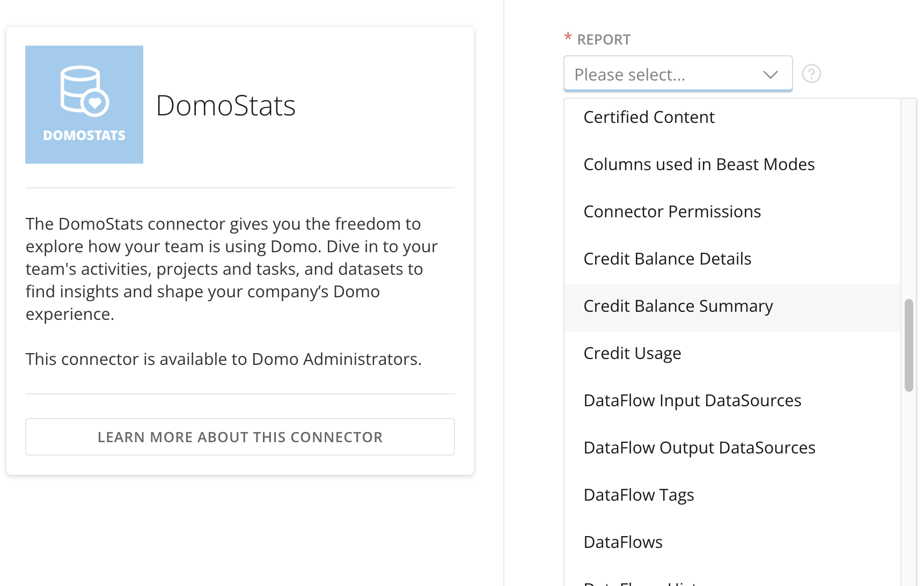Expand the report selection list
This screenshot has width=924, height=586.
point(678,74)
